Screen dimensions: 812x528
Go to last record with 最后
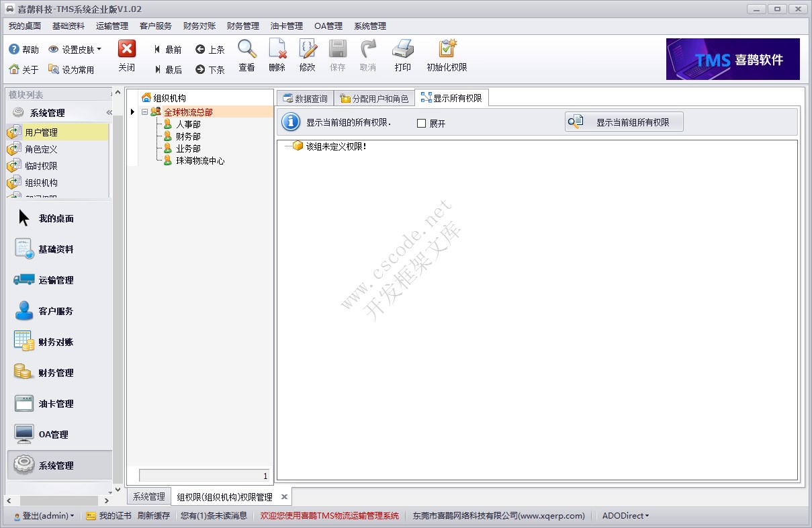point(168,70)
